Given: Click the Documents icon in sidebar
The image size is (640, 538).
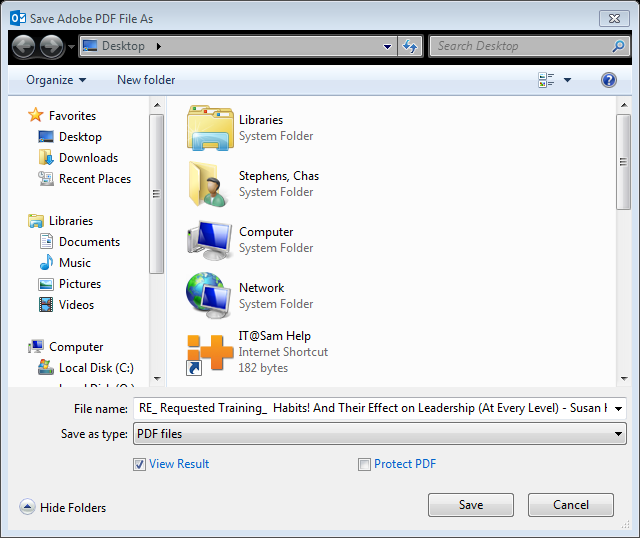Looking at the screenshot, I should coord(46,241).
